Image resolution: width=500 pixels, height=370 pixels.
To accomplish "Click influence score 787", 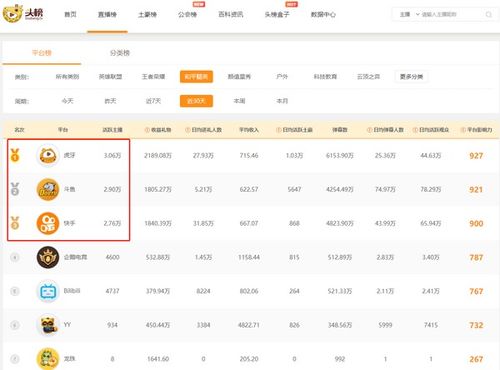I will (476, 257).
